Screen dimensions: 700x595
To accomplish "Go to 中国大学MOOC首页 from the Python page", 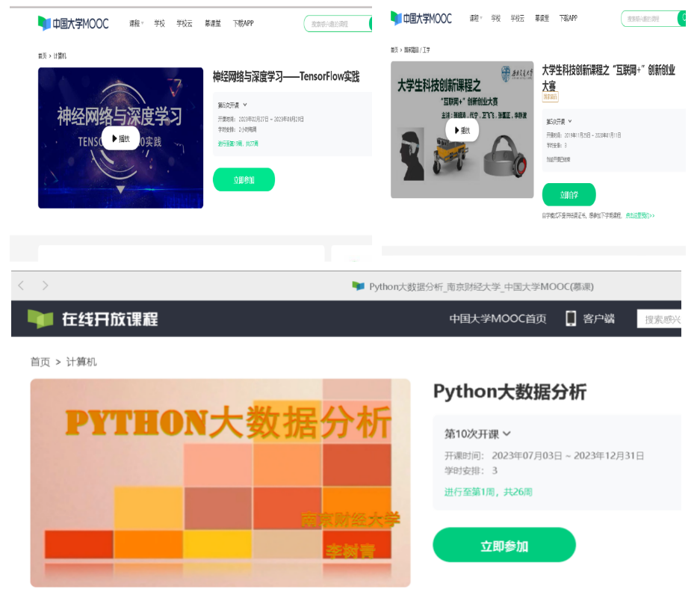I will point(498,318).
